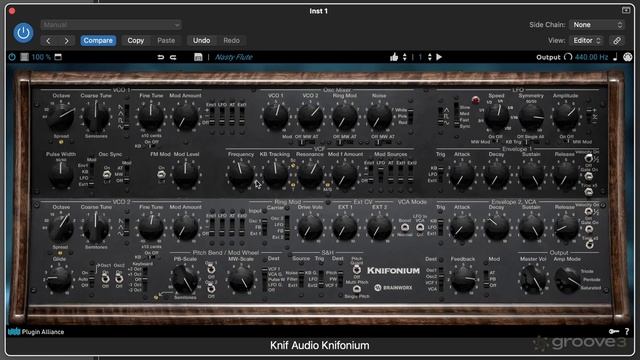Click the Redo button

pyautogui.click(x=231, y=40)
